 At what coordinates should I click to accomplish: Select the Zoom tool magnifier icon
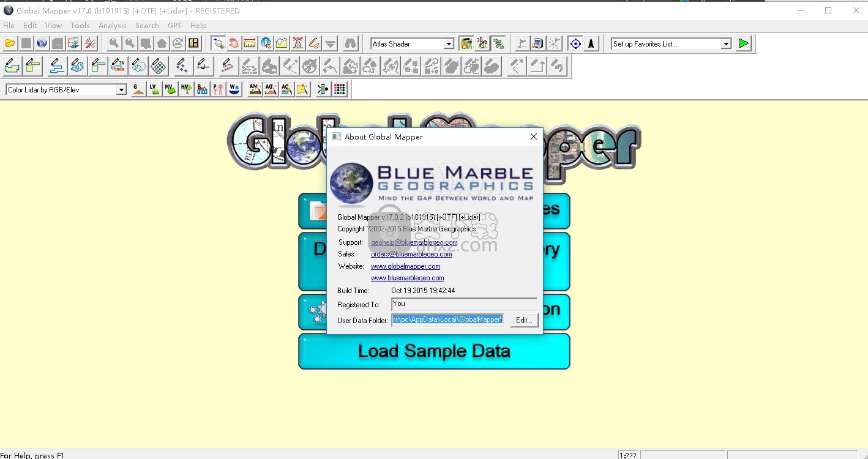[219, 43]
